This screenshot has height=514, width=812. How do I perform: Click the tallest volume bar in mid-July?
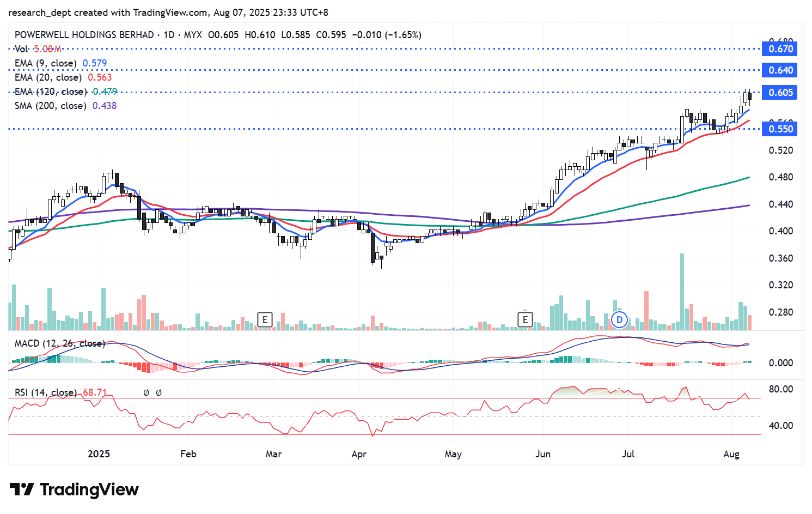point(682,292)
